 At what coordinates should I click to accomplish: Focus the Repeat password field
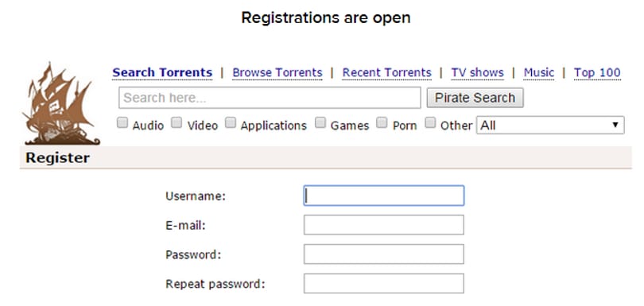[383, 284]
